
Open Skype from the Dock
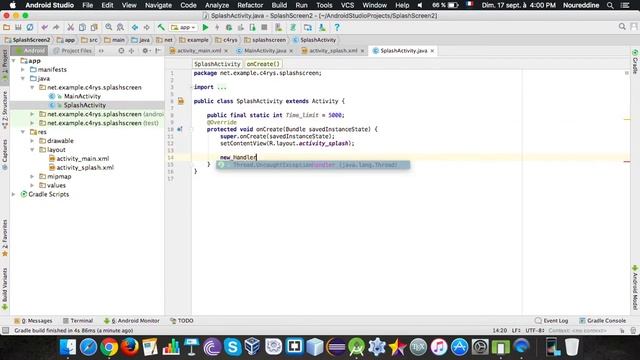pos(233,347)
